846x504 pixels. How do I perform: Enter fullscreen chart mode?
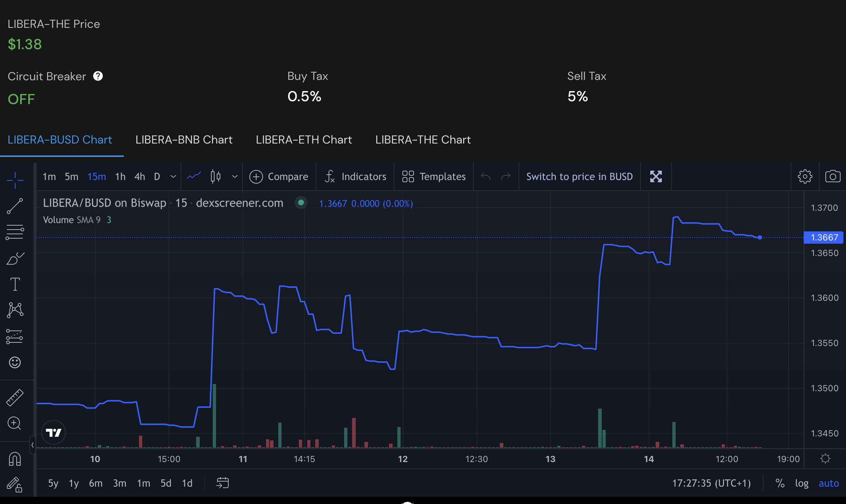[656, 176]
